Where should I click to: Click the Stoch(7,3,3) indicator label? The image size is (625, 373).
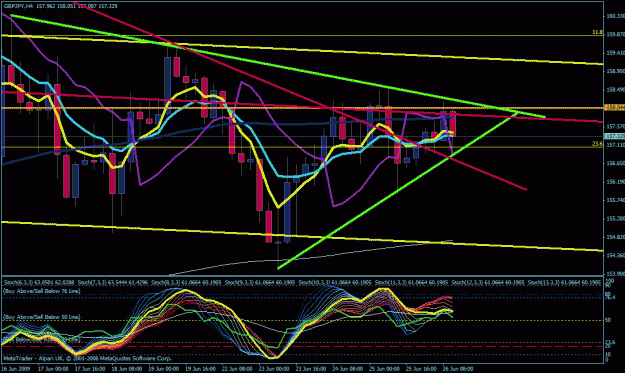(x=113, y=283)
